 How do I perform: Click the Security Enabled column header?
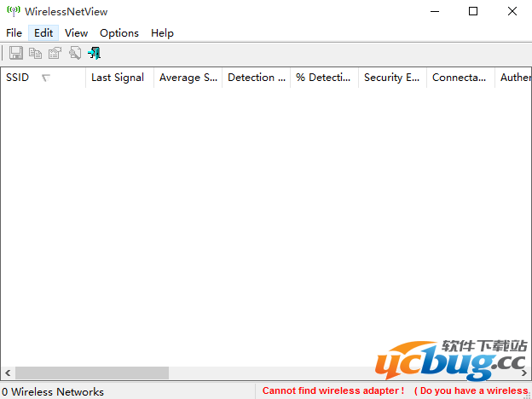[392, 78]
